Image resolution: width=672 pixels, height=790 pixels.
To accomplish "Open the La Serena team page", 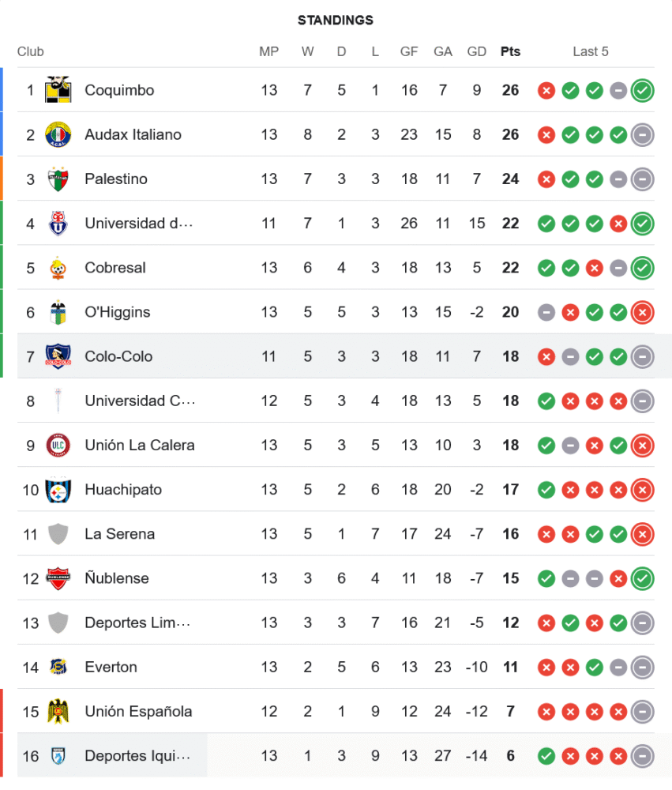I will tap(119, 534).
